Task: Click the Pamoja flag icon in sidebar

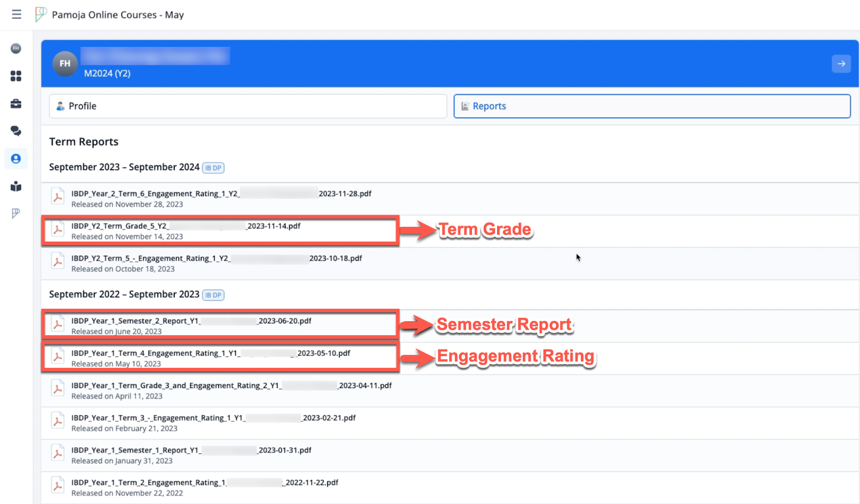Action: pos(16,213)
